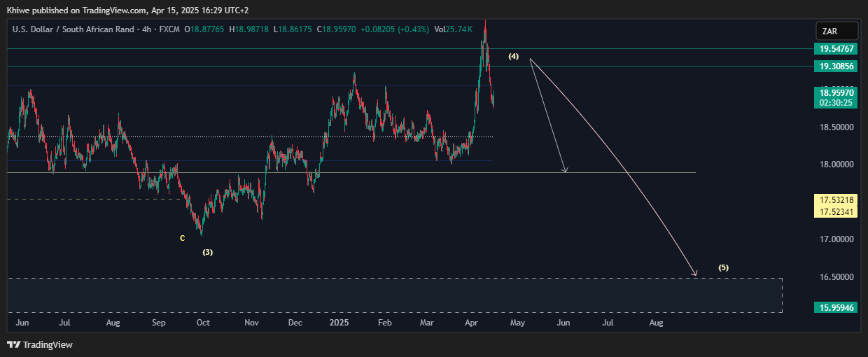Viewport: 868px width, 357px height.
Task: Select the green 15.95946 price label
Action: click(836, 307)
